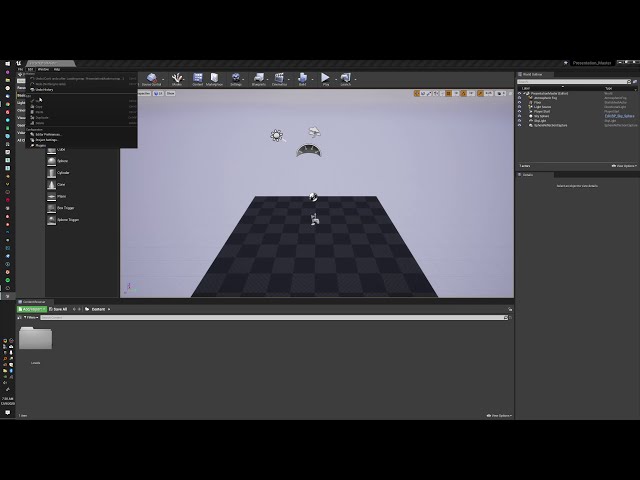Screen dimensions: 640x480
Task: Select the Sphere shape icon in Place Actors
Action: [51, 161]
